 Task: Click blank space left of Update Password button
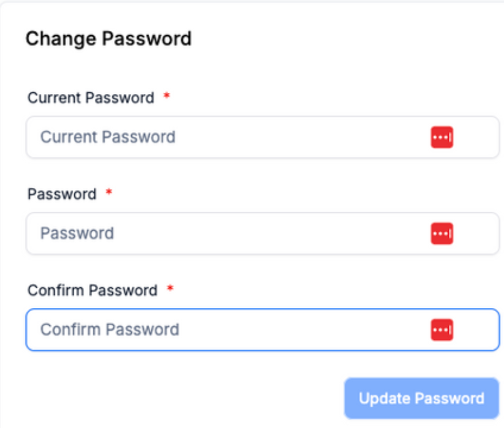pos(180,398)
